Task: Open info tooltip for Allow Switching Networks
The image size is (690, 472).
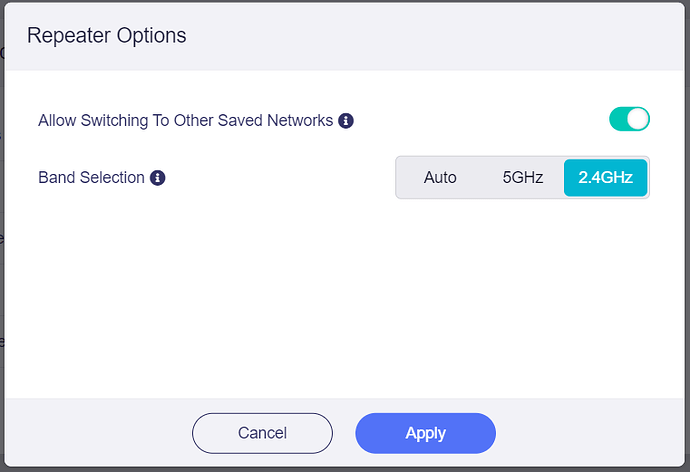Action: point(346,121)
